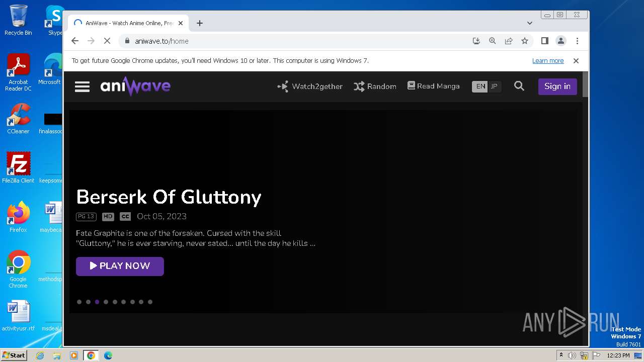This screenshot has width=644, height=362.
Task: Open Watch2gether
Action: [310, 86]
